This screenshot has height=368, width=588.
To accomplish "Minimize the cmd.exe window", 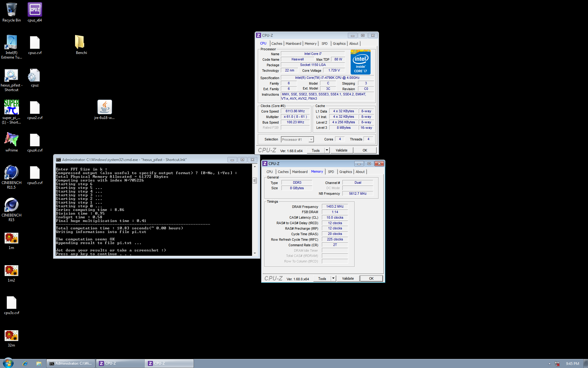I will (232, 160).
